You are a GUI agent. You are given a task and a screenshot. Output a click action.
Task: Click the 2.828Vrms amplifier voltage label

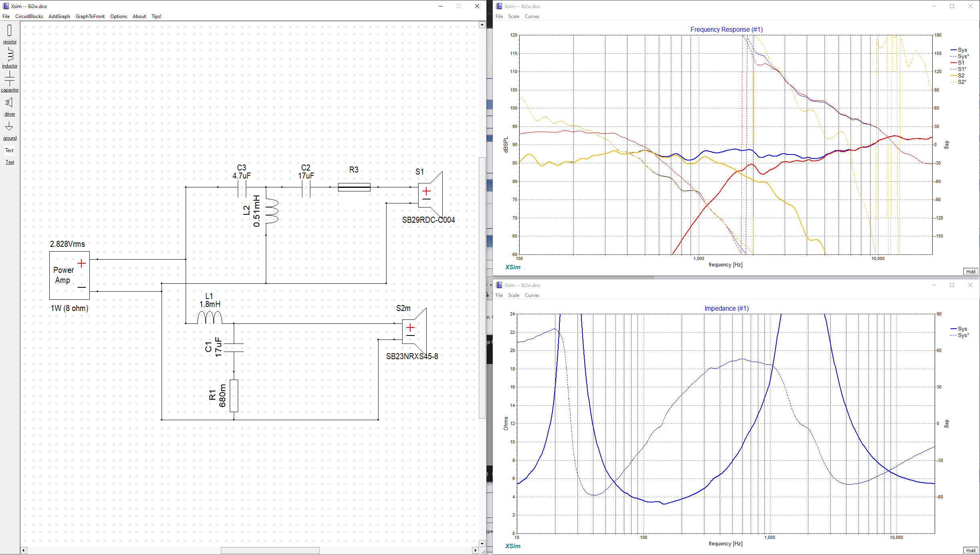[x=67, y=244]
